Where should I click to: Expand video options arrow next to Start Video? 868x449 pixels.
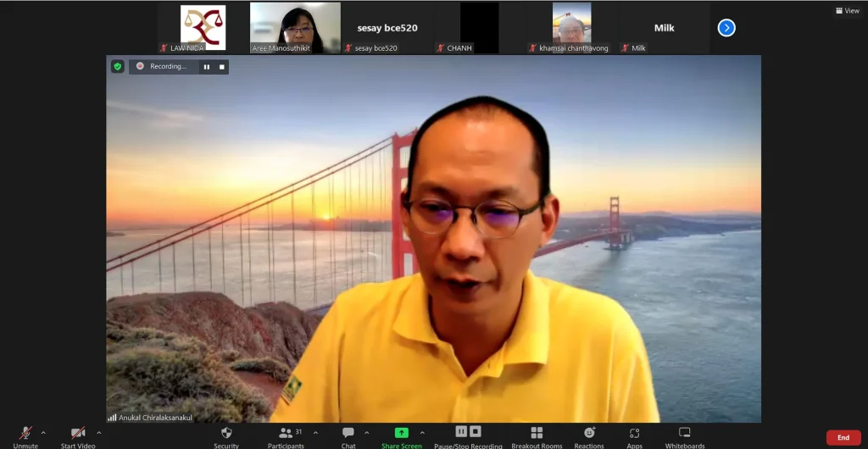pos(99,433)
